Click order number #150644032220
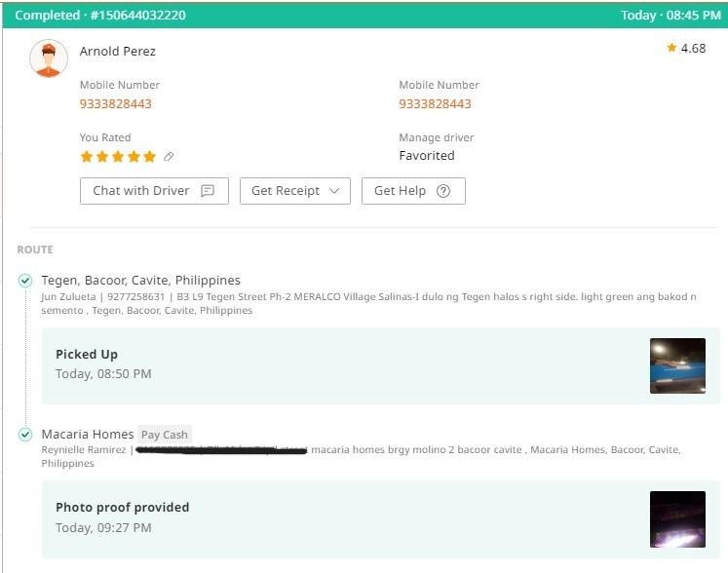This screenshot has width=728, height=573. point(138,16)
